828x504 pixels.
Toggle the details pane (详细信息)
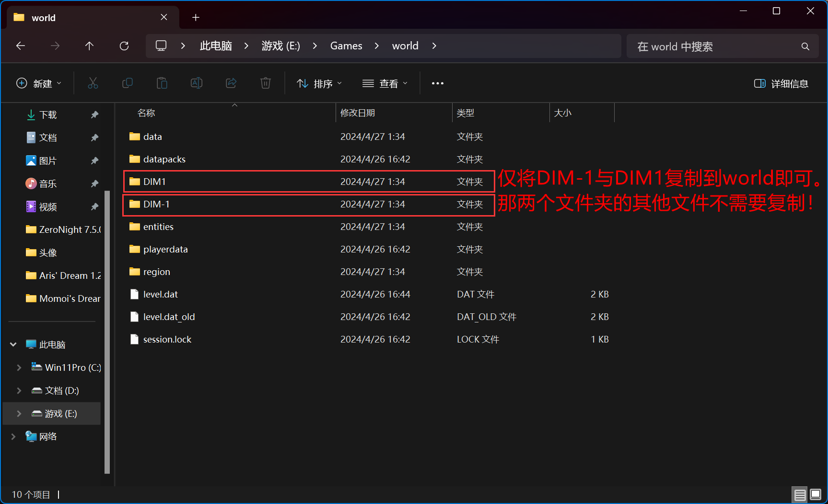tap(781, 84)
